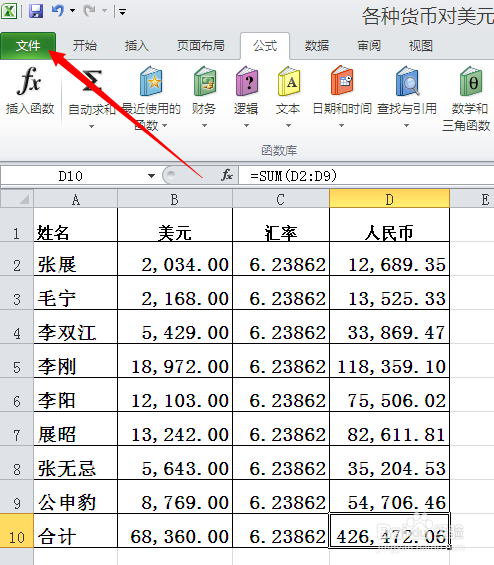
Task: Expand the Date and Time dropdown arrow
Action: [x=341, y=126]
